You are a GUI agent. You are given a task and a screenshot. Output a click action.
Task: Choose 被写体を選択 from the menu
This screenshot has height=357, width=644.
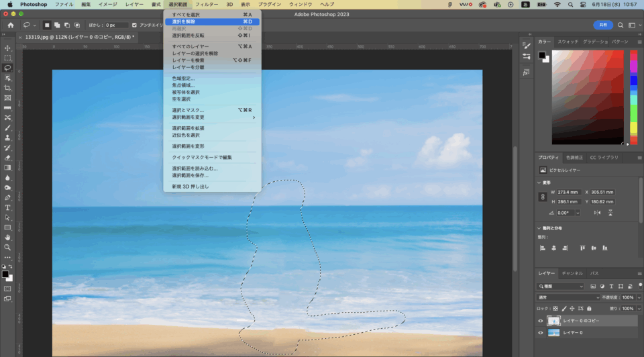click(213, 93)
